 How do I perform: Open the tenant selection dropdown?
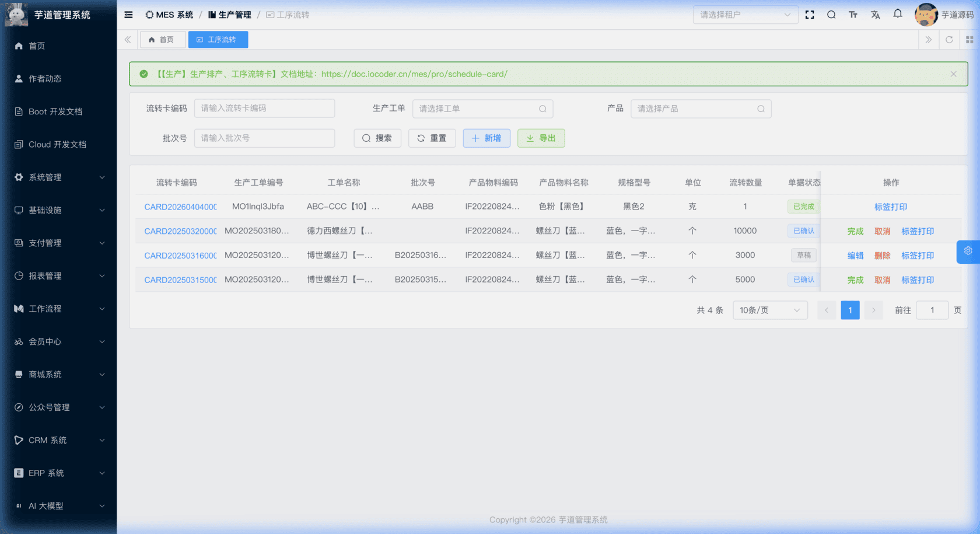745,15
